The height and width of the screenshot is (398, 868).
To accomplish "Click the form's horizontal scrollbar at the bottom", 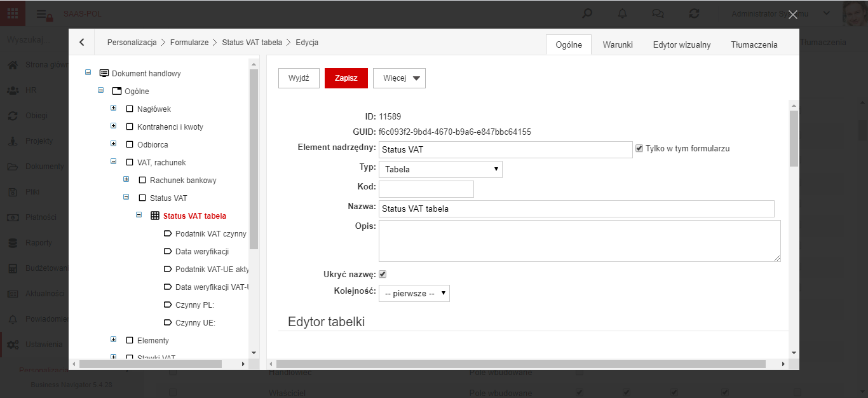I will coord(521,364).
